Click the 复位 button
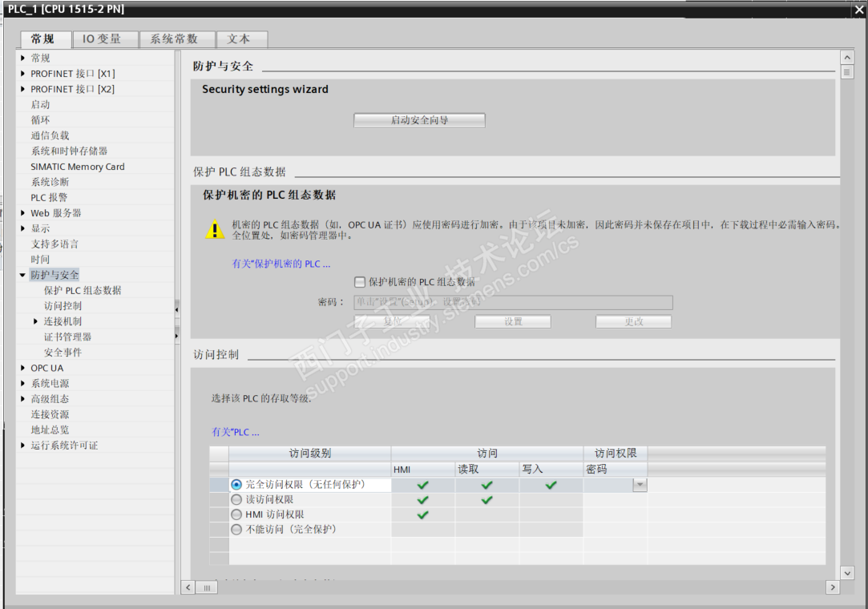The image size is (868, 609). pyautogui.click(x=392, y=321)
